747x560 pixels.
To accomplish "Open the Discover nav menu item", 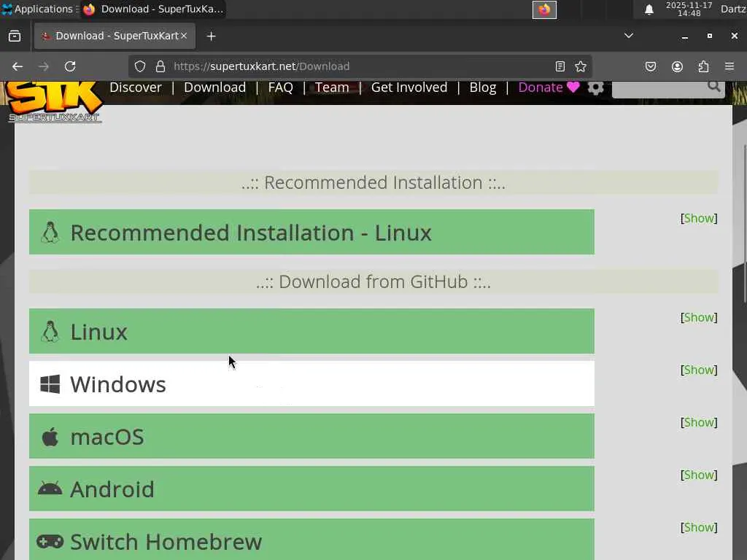I will pyautogui.click(x=136, y=87).
